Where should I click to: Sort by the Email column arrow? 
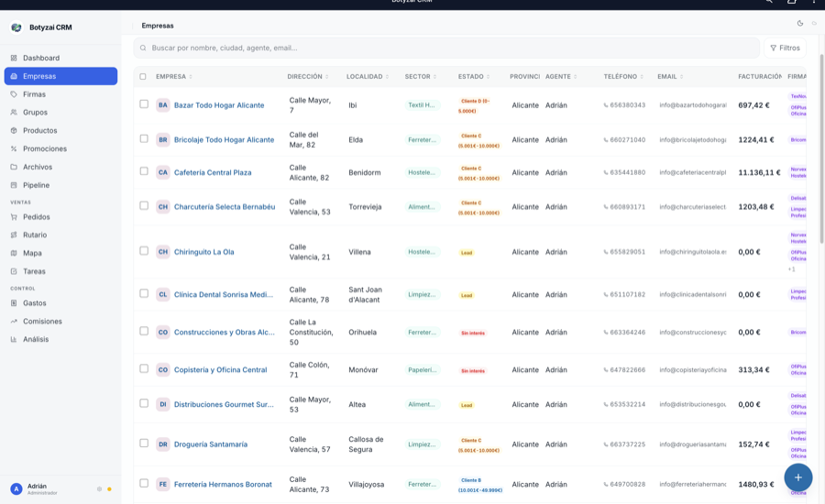click(x=681, y=77)
